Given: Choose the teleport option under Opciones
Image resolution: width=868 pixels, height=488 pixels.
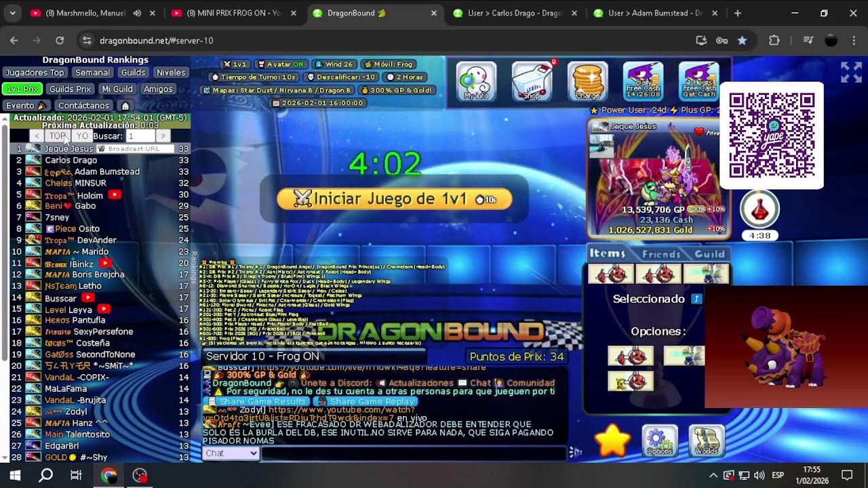Looking at the screenshot, I should 684,356.
